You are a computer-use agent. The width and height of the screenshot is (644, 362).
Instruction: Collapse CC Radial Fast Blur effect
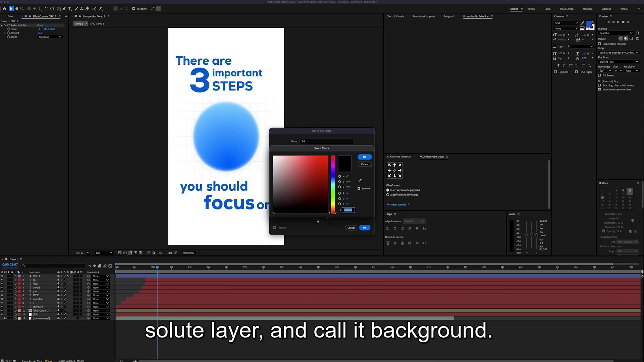click(x=2, y=25)
